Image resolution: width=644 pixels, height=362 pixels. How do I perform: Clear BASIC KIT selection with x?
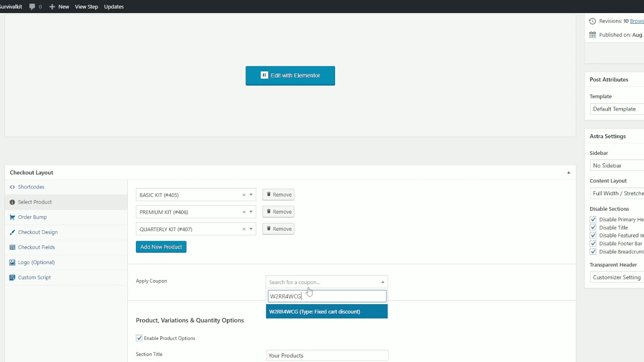tap(244, 195)
